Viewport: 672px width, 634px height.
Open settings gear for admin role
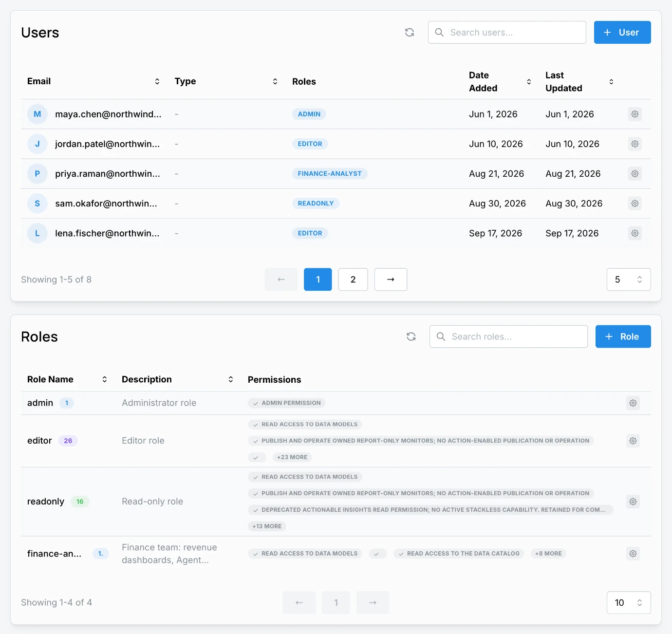633,403
